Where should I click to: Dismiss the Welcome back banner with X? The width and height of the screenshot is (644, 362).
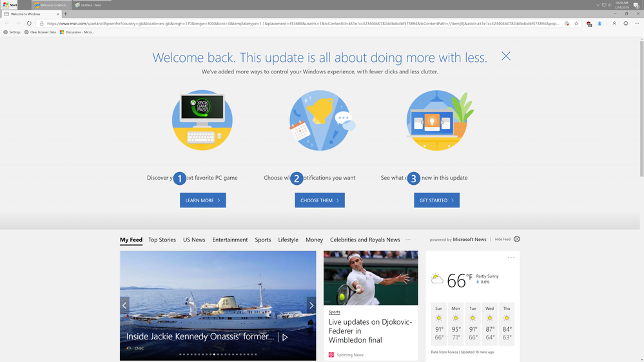(506, 56)
